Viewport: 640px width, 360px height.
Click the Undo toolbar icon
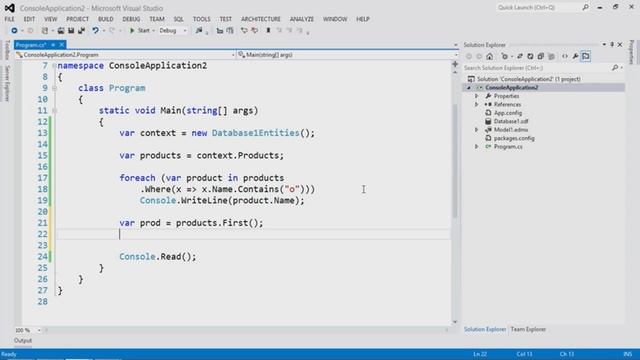click(96, 31)
